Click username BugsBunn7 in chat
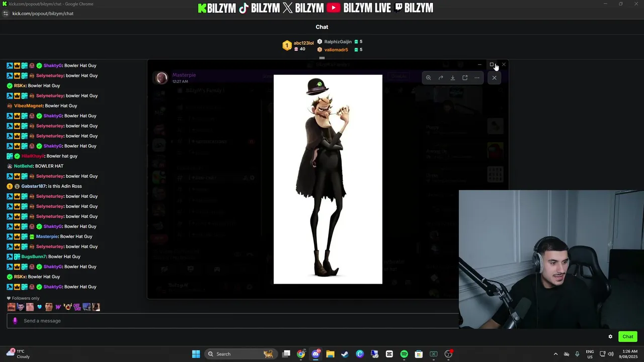The width and height of the screenshot is (644, 362). tap(34, 256)
